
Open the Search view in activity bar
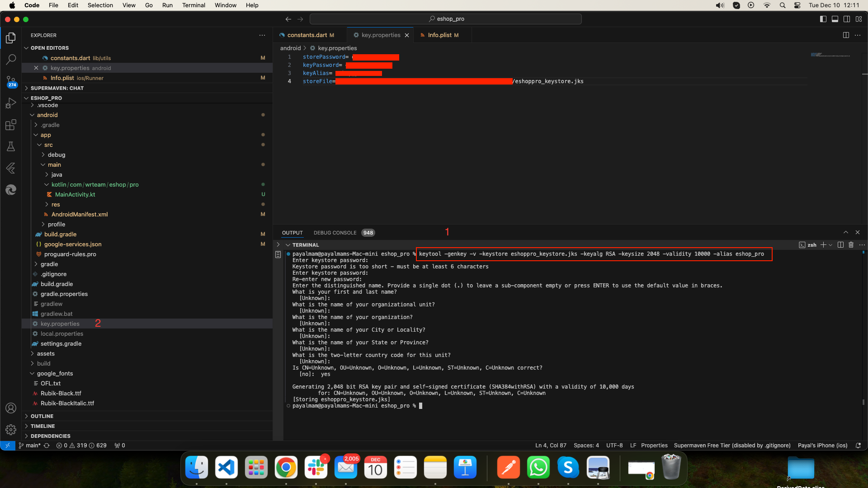point(11,60)
